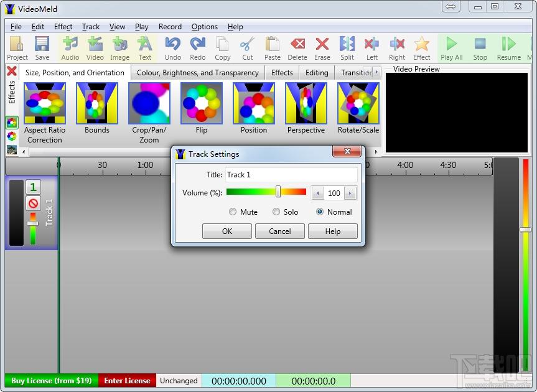Screen dimensions: 537x392
Task: Open the Play menu
Action: pos(141,27)
